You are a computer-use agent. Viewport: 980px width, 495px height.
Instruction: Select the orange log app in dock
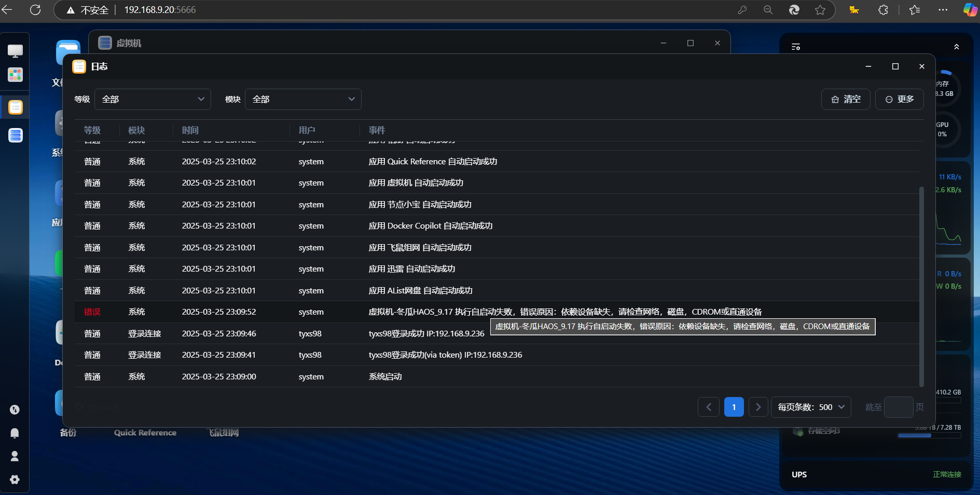click(16, 107)
